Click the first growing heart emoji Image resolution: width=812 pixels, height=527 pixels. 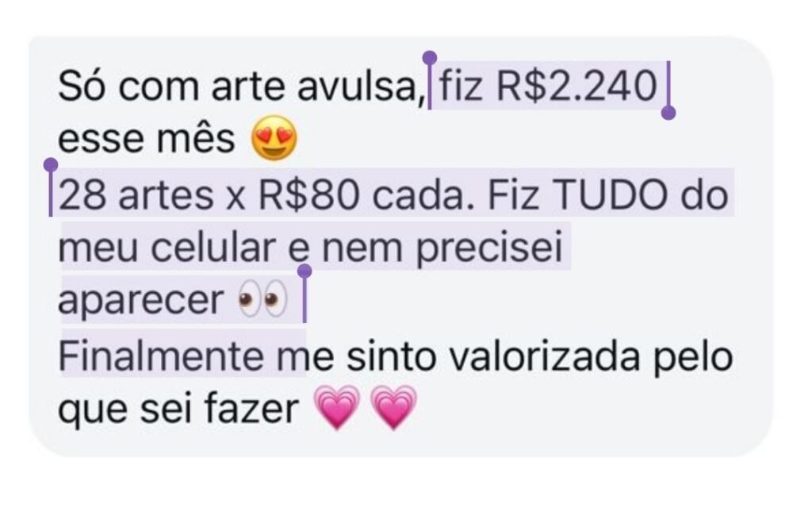click(337, 408)
